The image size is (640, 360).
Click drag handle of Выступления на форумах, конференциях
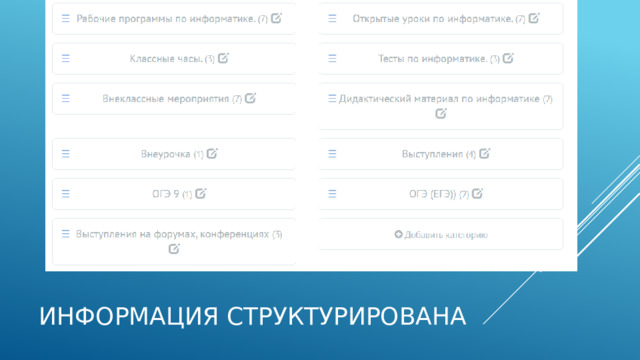(66, 234)
